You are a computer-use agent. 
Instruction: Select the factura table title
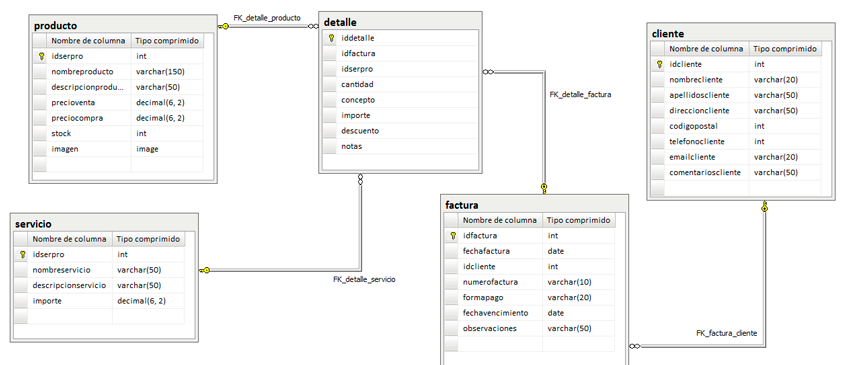pyautogui.click(x=462, y=206)
